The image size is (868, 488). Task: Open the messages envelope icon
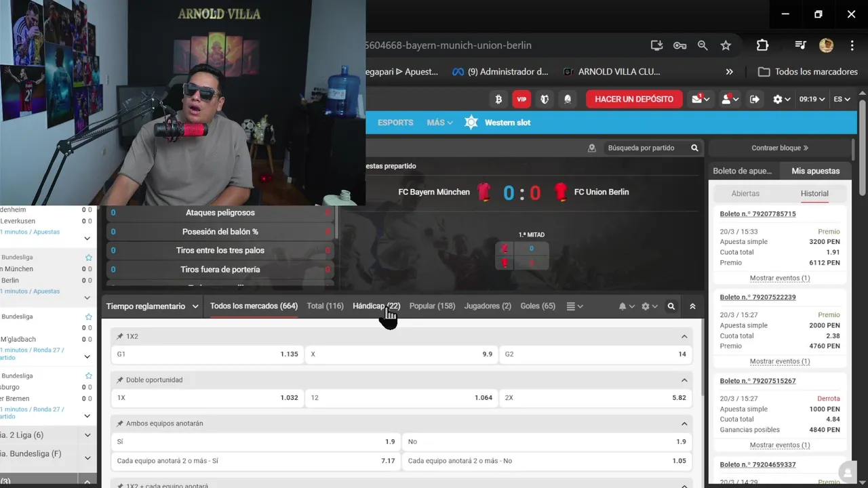click(x=700, y=99)
